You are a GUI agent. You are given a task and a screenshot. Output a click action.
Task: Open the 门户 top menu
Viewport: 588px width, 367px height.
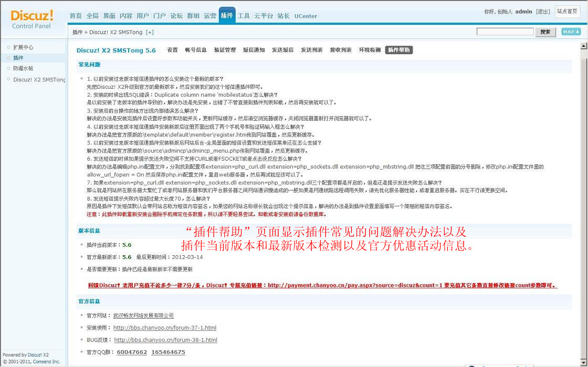pyautogui.click(x=160, y=16)
